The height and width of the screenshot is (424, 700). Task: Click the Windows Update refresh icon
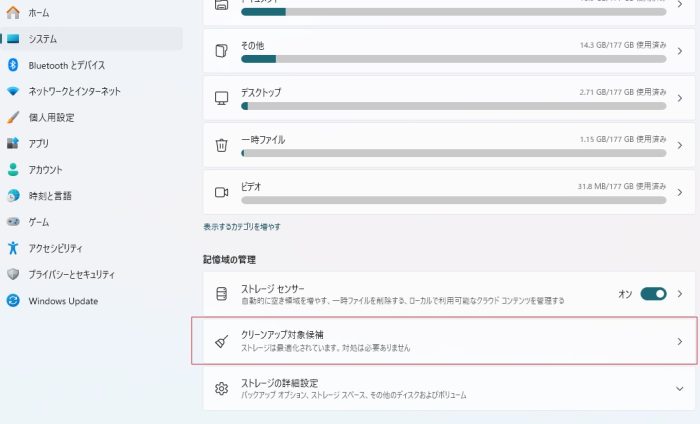13,300
